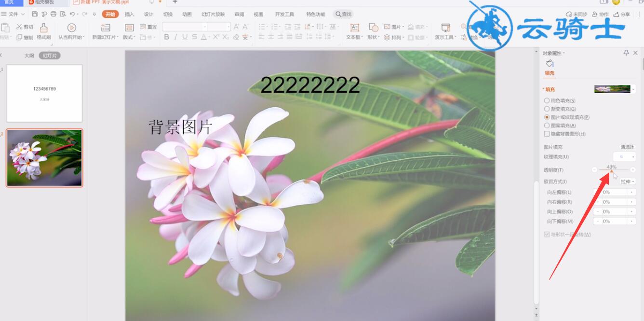Click the 向左偏移(L) offset field

pyautogui.click(x=614, y=192)
